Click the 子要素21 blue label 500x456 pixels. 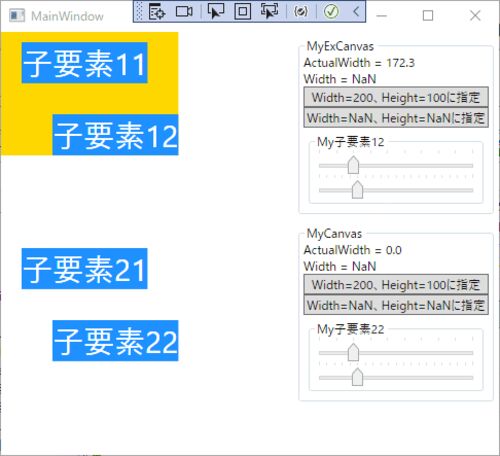coord(85,268)
